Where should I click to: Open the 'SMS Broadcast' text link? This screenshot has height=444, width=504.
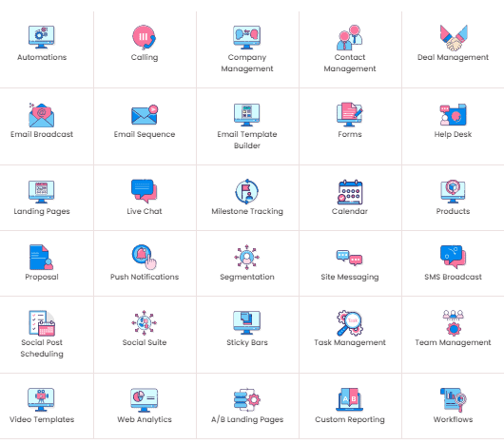[x=453, y=277]
